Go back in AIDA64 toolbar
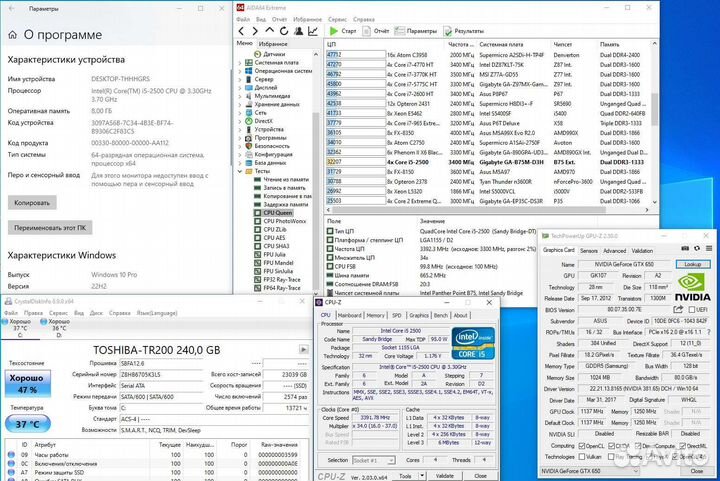 click(242, 31)
